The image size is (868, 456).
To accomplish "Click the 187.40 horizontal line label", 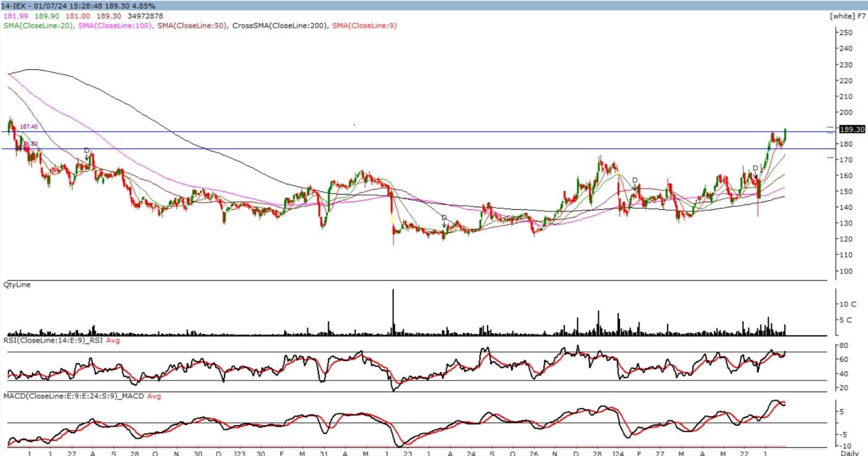I will pos(29,126).
